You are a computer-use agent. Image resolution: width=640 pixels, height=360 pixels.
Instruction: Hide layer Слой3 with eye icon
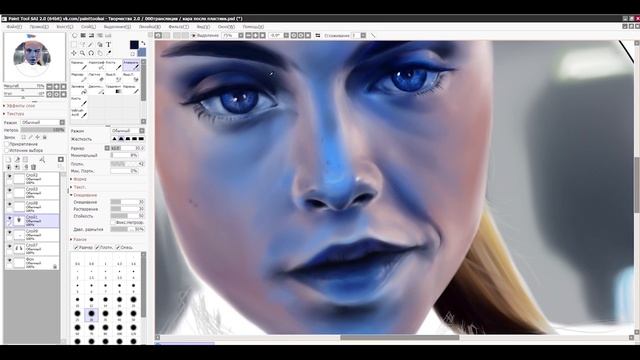coord(10,190)
